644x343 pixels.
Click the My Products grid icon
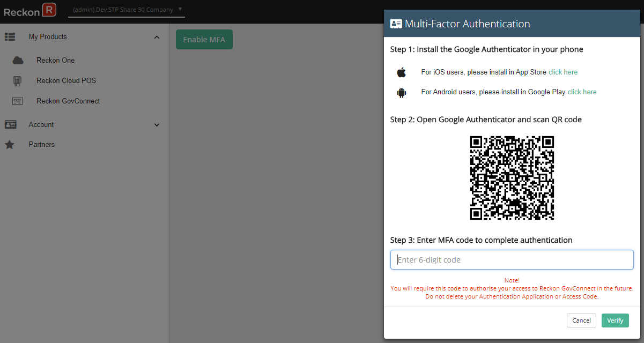pos(10,37)
